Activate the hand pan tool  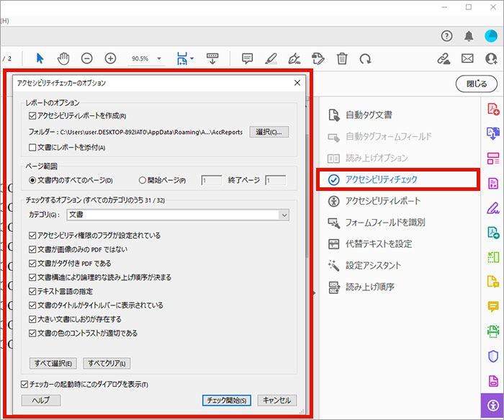(x=63, y=58)
